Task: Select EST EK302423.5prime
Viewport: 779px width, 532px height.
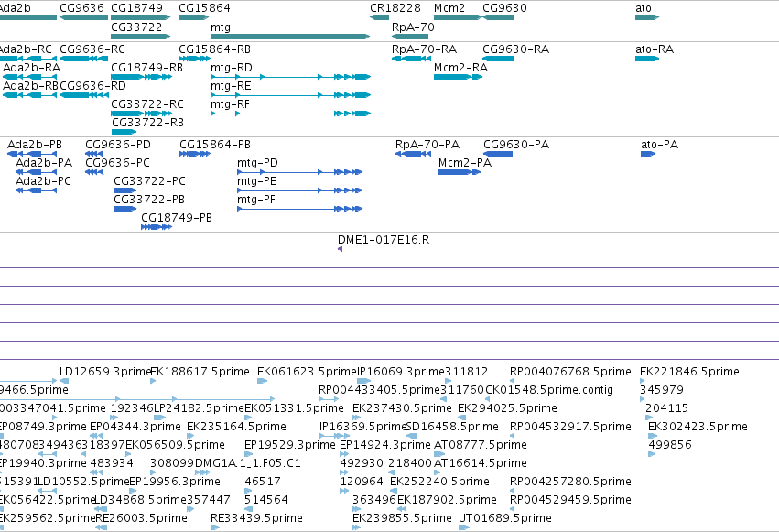Action: click(x=652, y=436)
